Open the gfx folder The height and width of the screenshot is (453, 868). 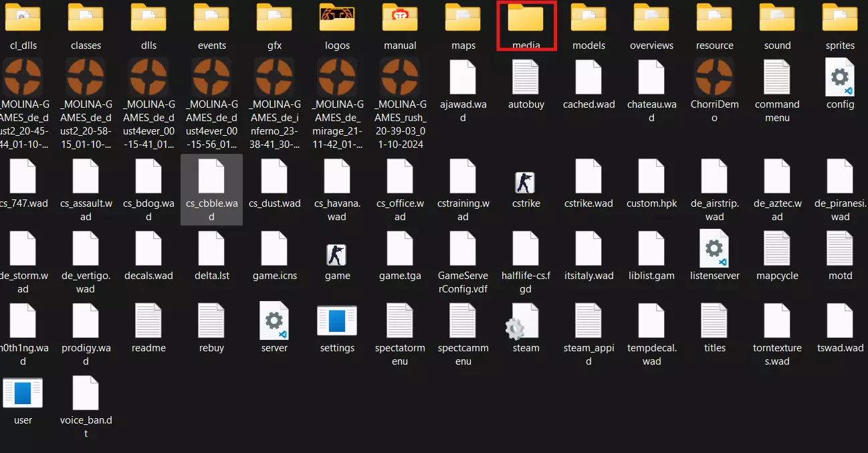tap(274, 25)
